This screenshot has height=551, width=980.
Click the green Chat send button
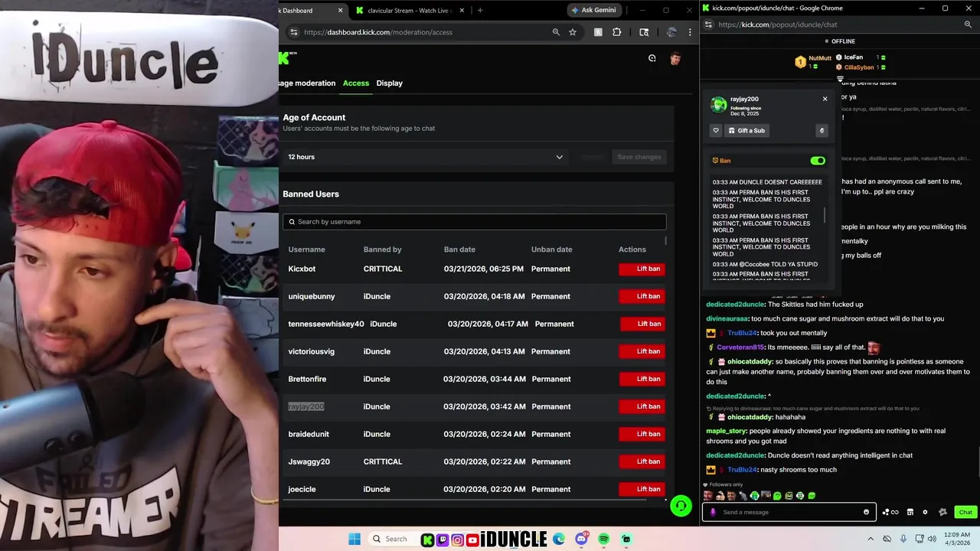(965, 512)
